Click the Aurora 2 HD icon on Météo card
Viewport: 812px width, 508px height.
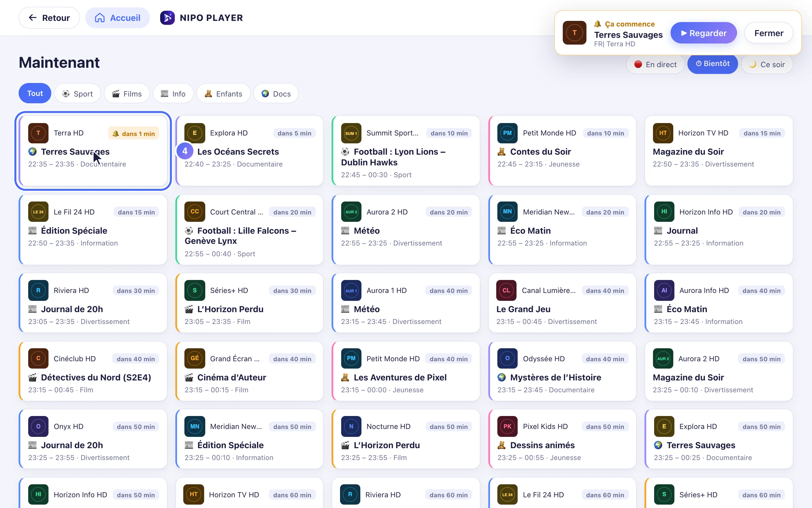click(x=351, y=212)
